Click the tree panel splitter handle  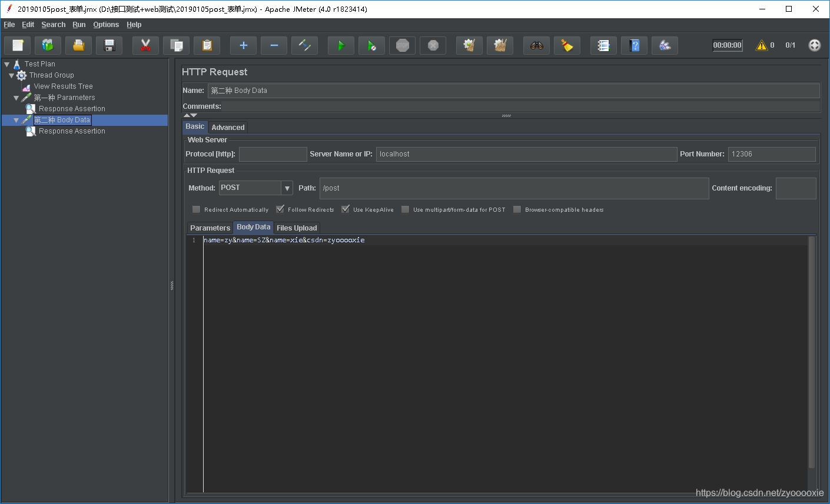click(172, 286)
